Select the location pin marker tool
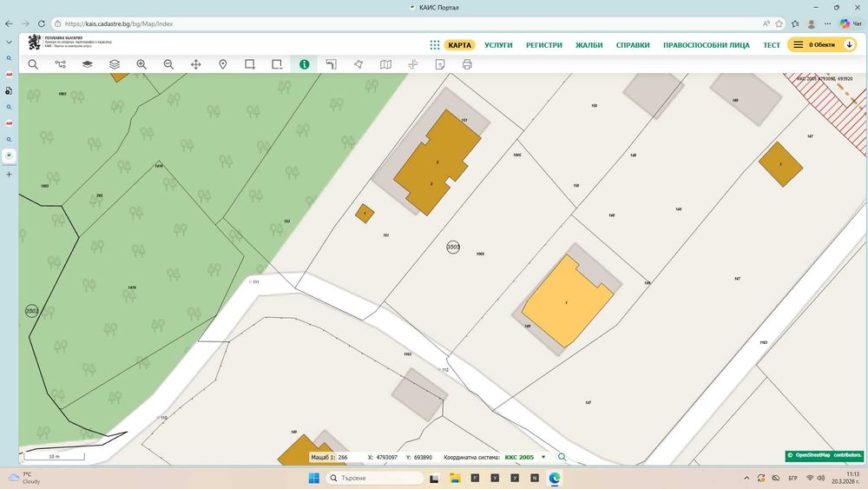The image size is (868, 489). (x=223, y=64)
